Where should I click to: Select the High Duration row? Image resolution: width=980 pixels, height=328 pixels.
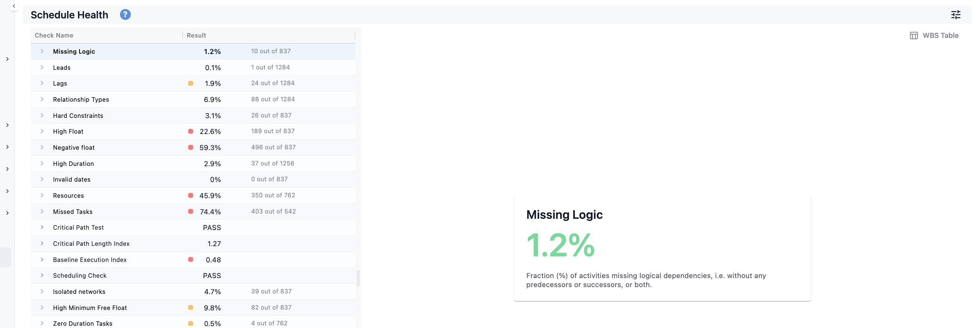[193, 163]
